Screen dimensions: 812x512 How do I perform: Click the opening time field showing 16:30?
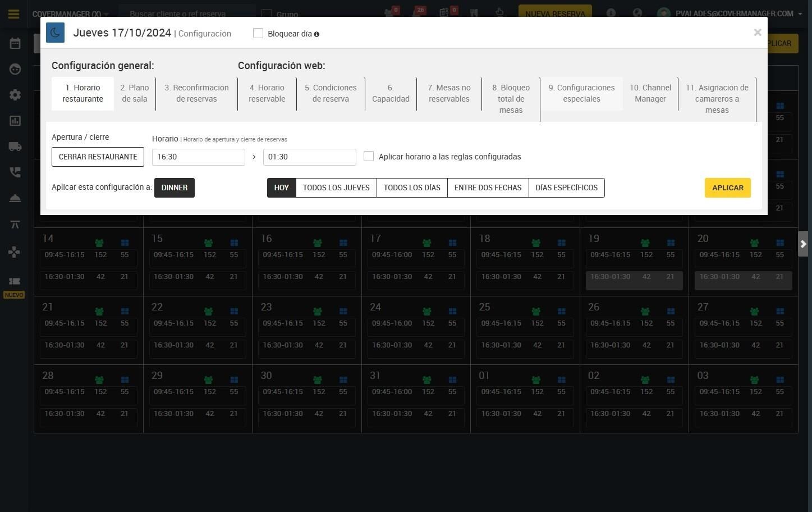pos(199,157)
